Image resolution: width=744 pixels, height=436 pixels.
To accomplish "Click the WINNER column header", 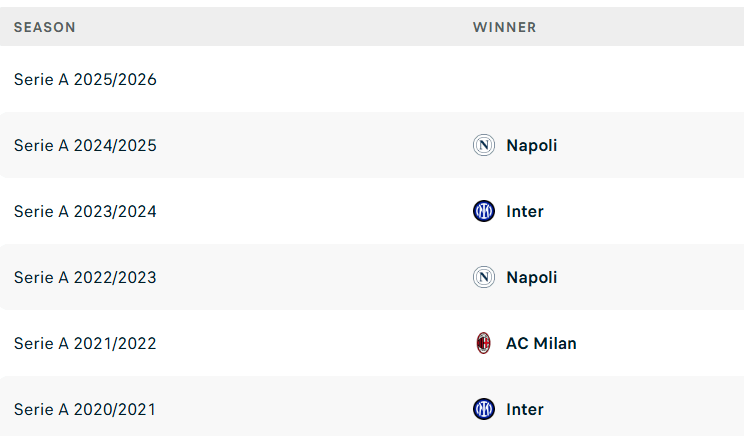I will [x=505, y=27].
